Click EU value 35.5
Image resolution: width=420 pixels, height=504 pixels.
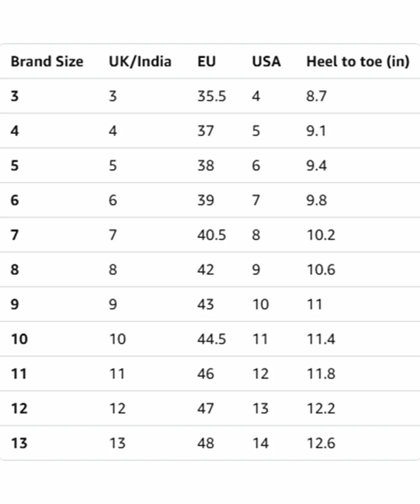click(211, 96)
